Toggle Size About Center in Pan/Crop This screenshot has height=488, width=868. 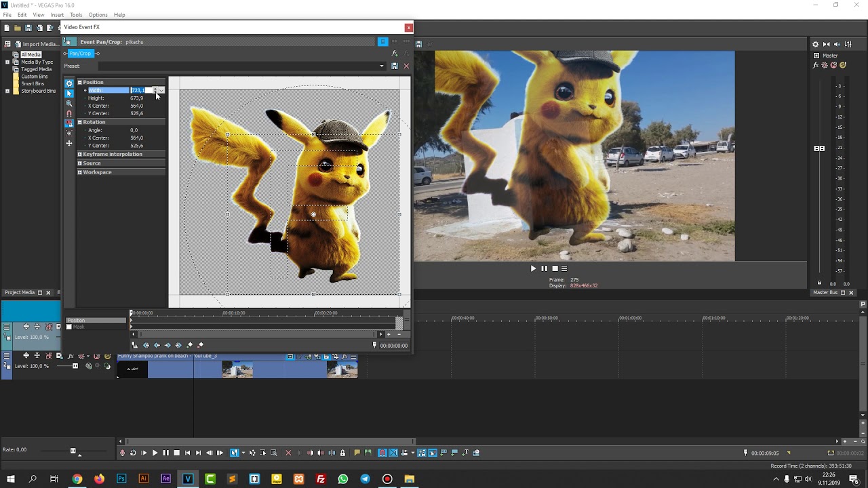click(69, 134)
